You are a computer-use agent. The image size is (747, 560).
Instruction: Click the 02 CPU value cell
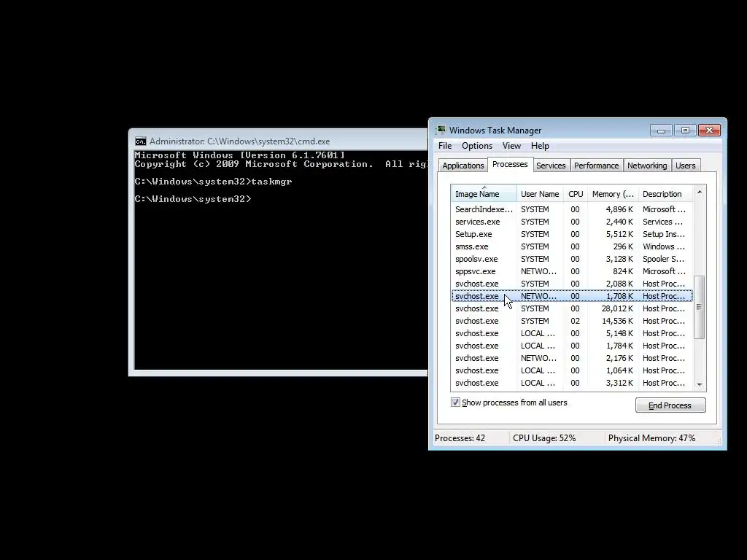(x=575, y=321)
